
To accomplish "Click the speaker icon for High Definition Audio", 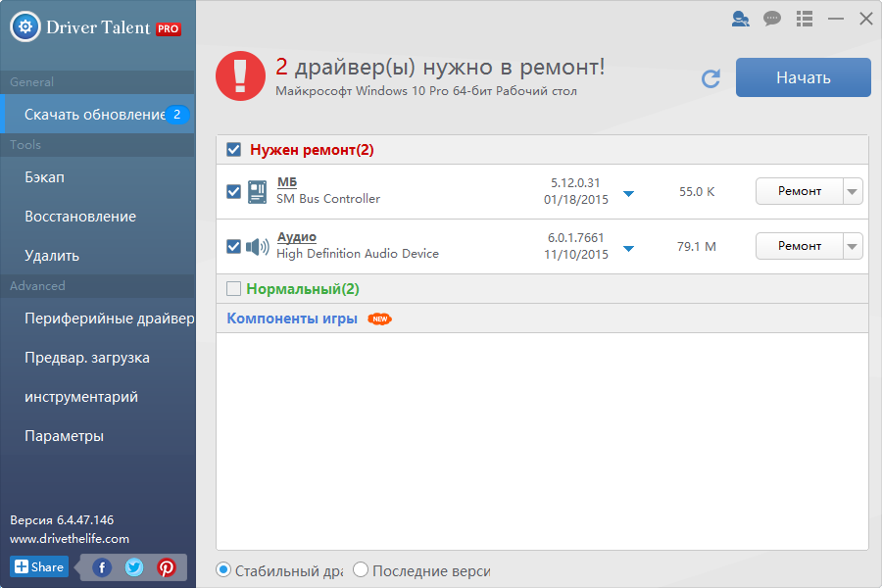I will [x=257, y=245].
